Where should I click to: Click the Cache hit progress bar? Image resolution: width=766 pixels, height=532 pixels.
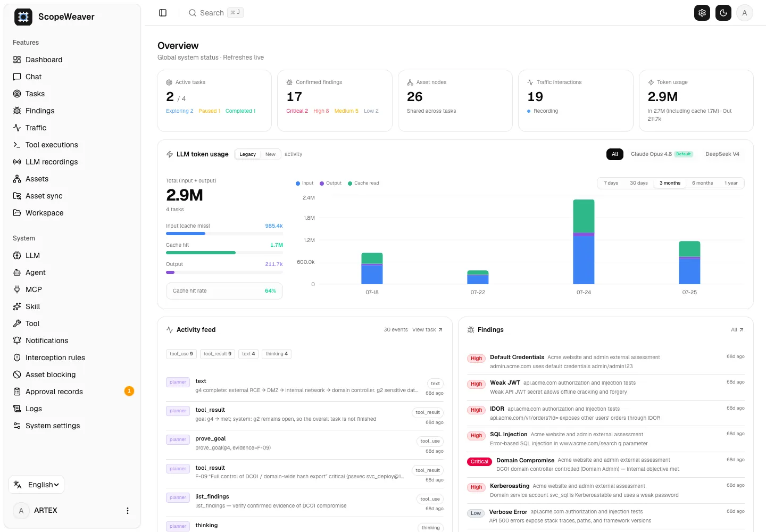coord(224,253)
